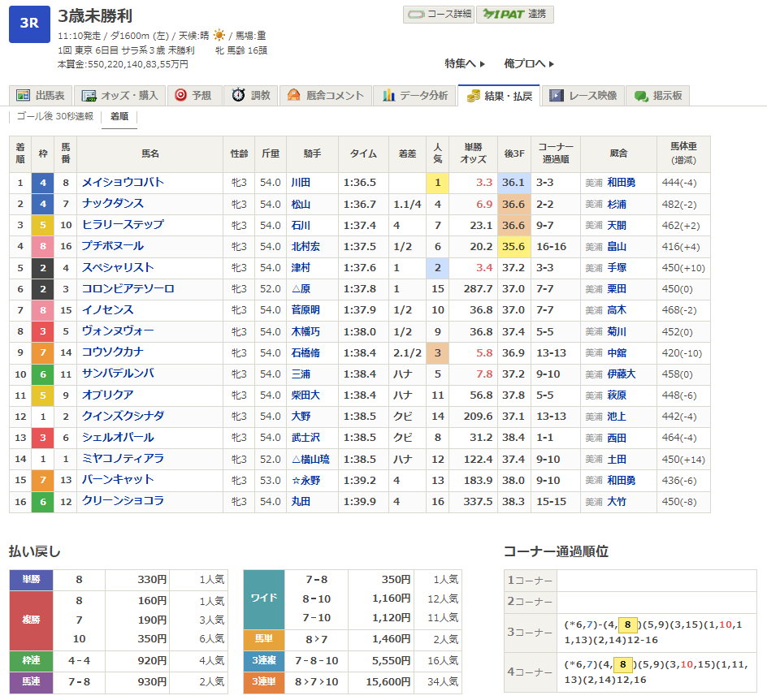Switch to ゴール後 30秒速報 tab

55,117
